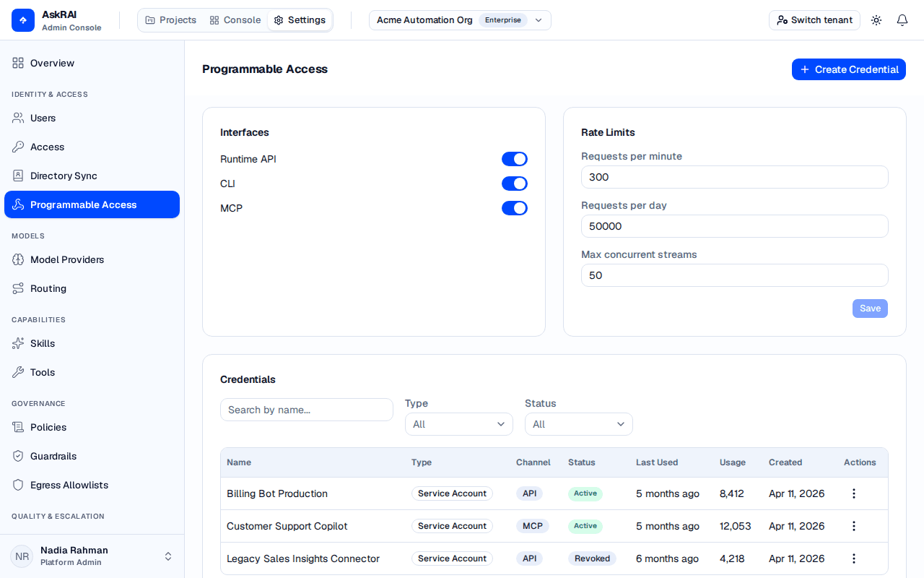This screenshot has width=924, height=578.
Task: Click the Console grid icon
Action: (214, 20)
